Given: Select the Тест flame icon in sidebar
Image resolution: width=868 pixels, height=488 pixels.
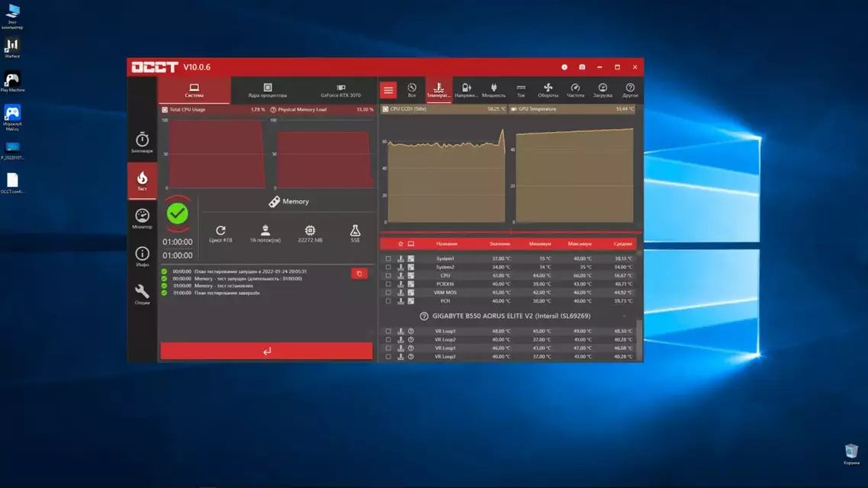Looking at the screenshot, I should (142, 181).
